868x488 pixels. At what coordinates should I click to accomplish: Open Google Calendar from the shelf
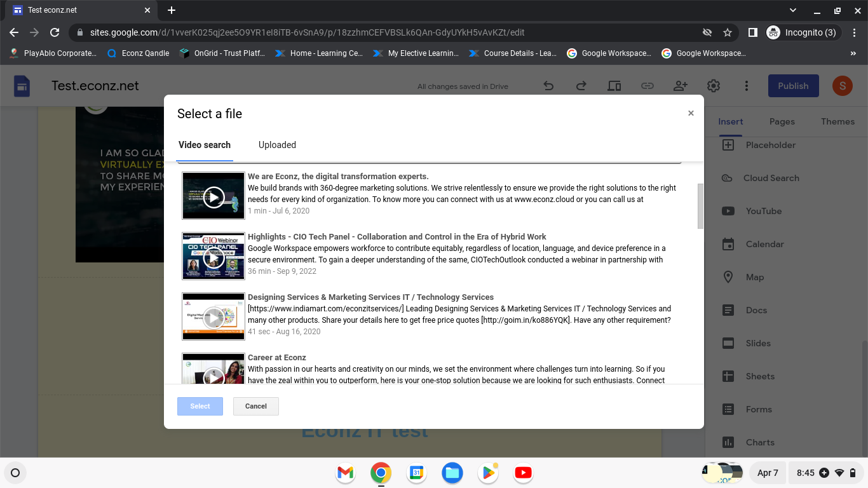tap(416, 473)
